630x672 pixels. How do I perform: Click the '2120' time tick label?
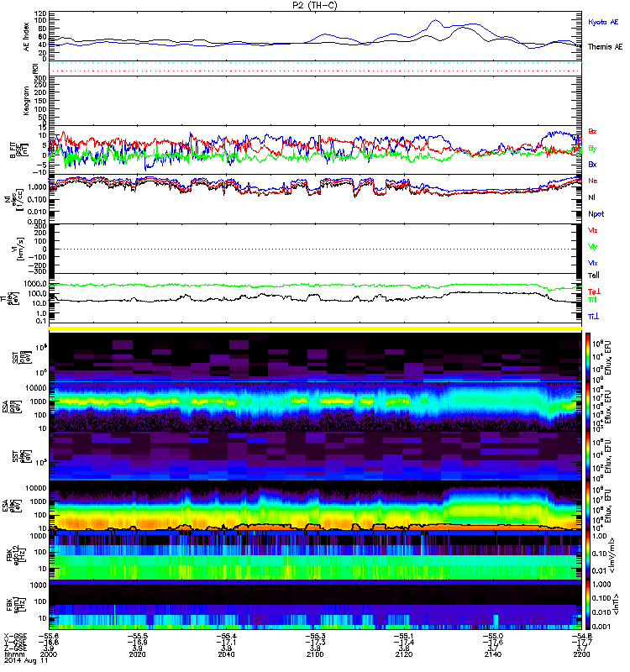(404, 654)
